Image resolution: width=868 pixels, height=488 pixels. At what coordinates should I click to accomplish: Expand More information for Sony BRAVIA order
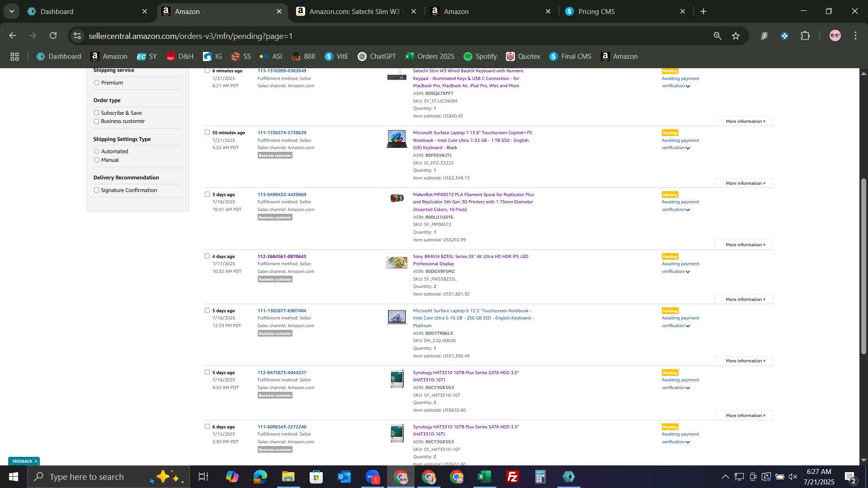744,299
